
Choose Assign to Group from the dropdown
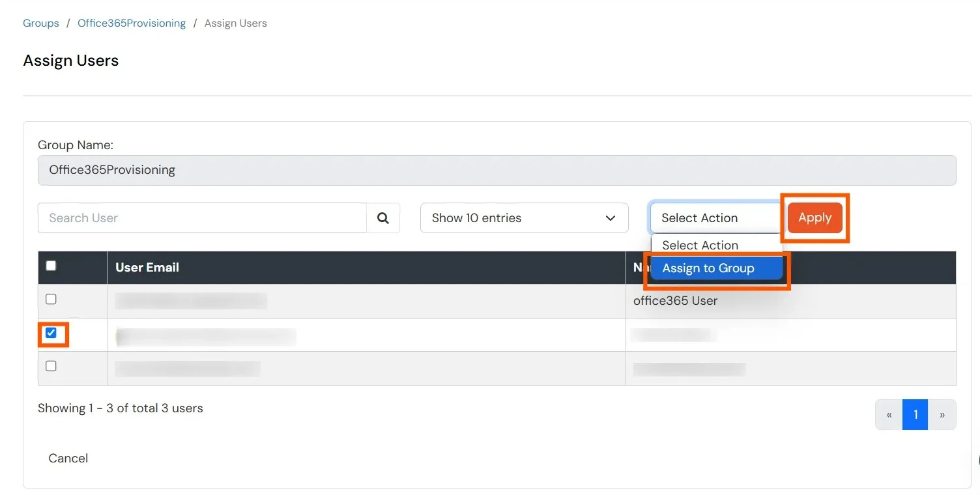(708, 268)
